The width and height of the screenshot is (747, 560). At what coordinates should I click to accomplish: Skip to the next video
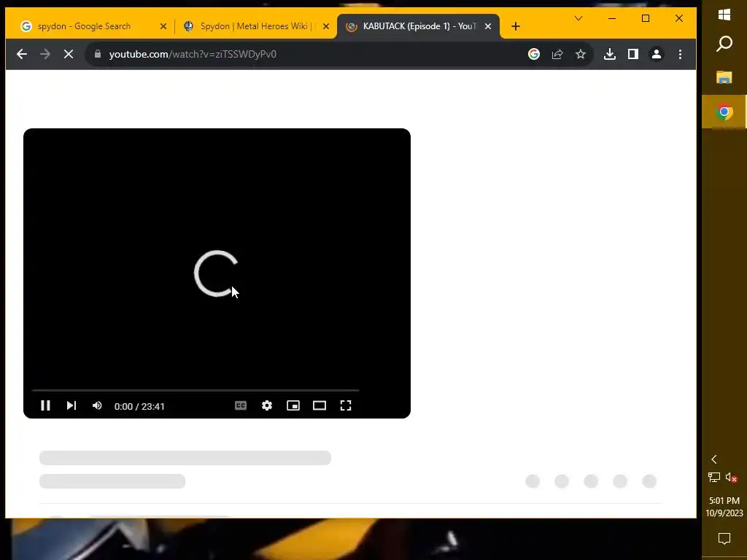71,405
